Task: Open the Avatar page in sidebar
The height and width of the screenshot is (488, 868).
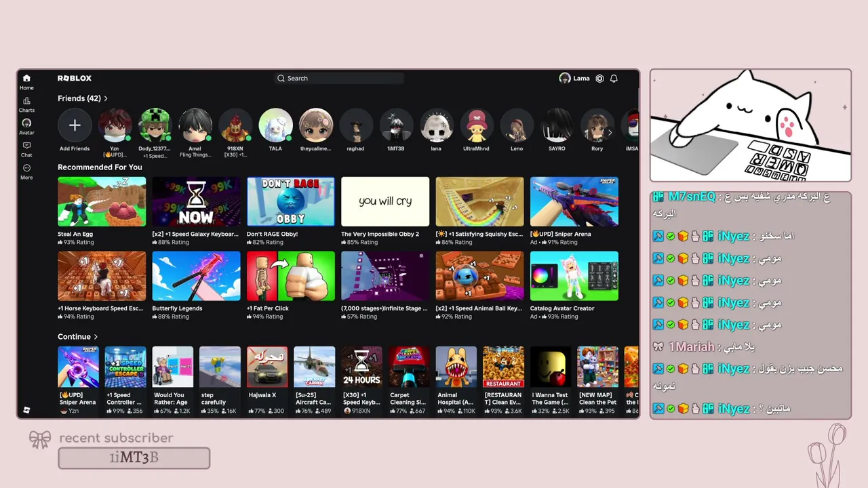Action: coord(26,127)
